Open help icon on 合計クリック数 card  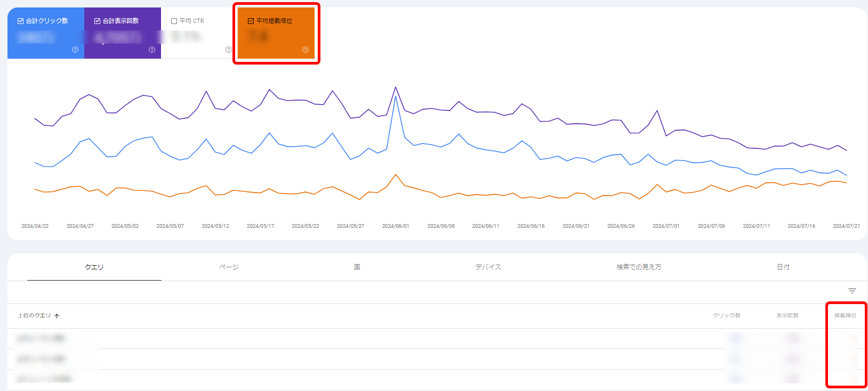(x=75, y=50)
